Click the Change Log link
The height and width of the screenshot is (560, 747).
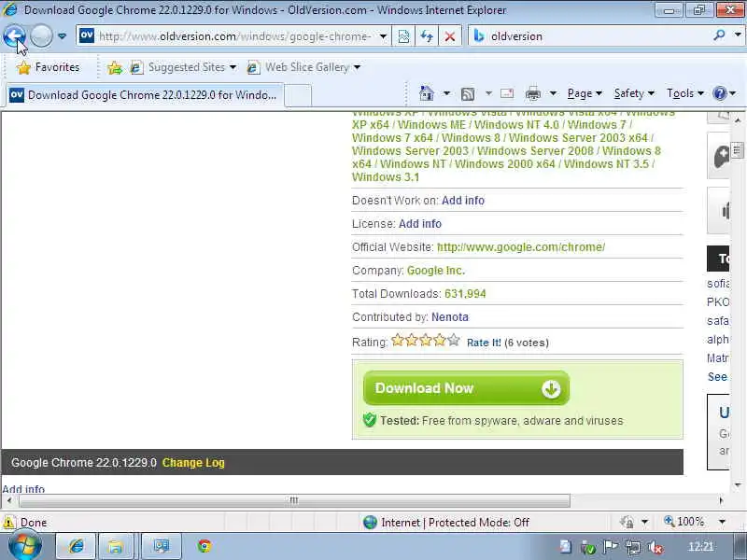pyautogui.click(x=193, y=463)
